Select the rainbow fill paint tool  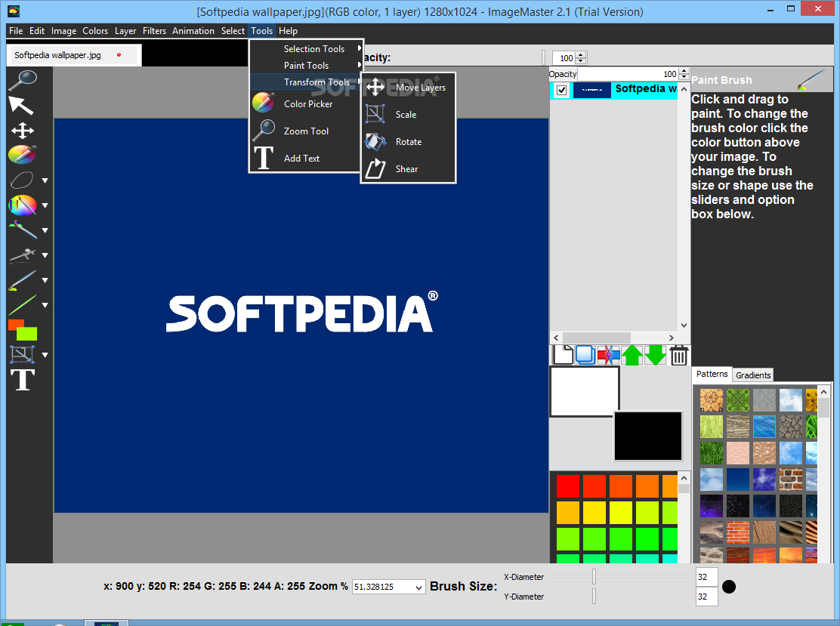pyautogui.click(x=23, y=205)
